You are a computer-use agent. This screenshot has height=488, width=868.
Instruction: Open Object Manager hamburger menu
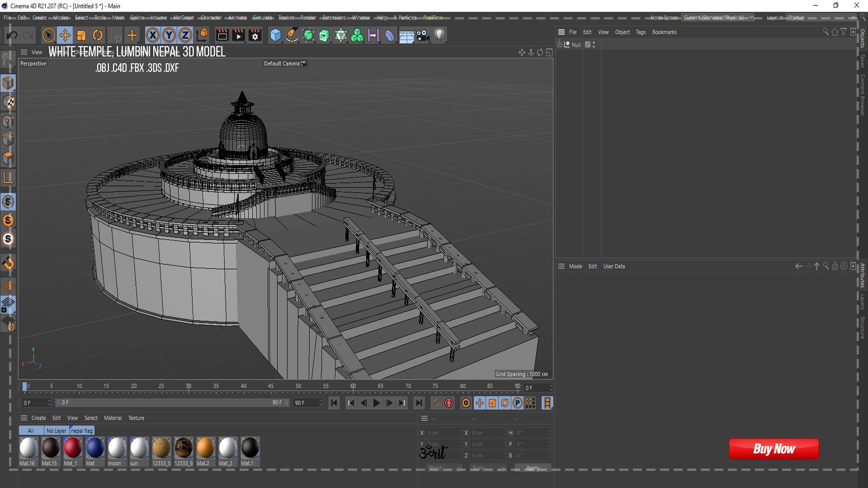(561, 32)
